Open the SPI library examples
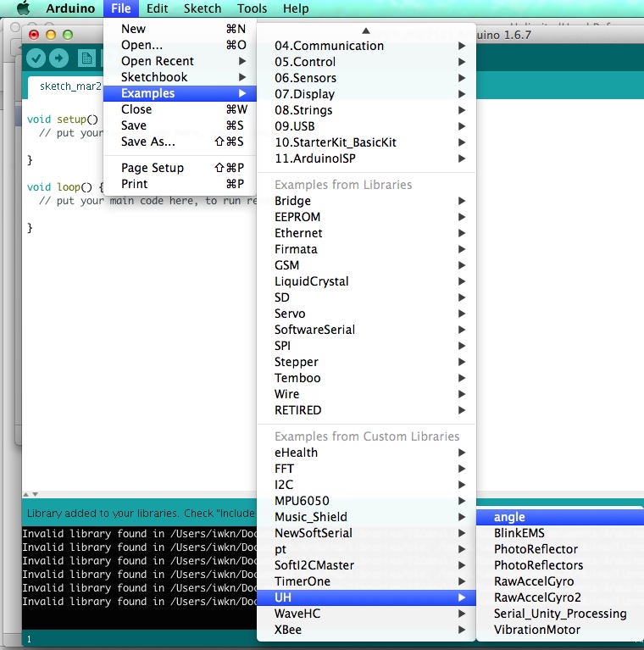 tap(366, 347)
